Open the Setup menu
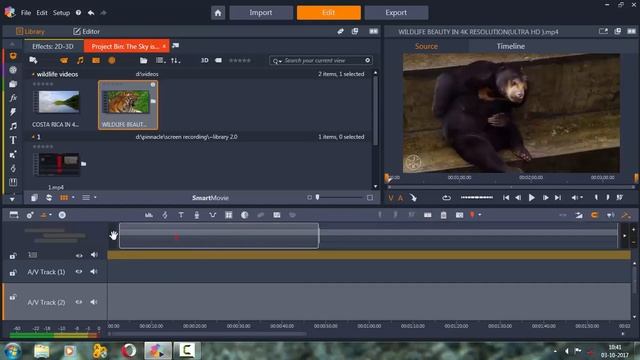The width and height of the screenshot is (640, 360). (x=61, y=13)
